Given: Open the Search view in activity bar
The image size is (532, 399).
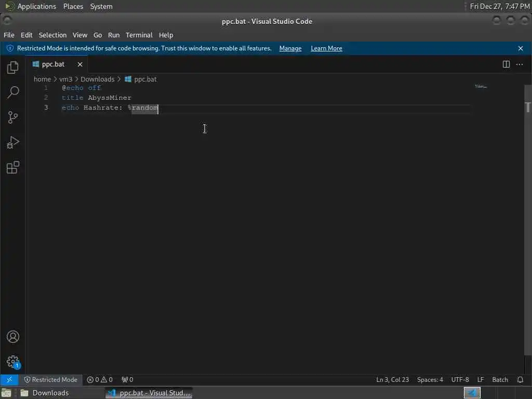Looking at the screenshot, I should (x=12, y=92).
